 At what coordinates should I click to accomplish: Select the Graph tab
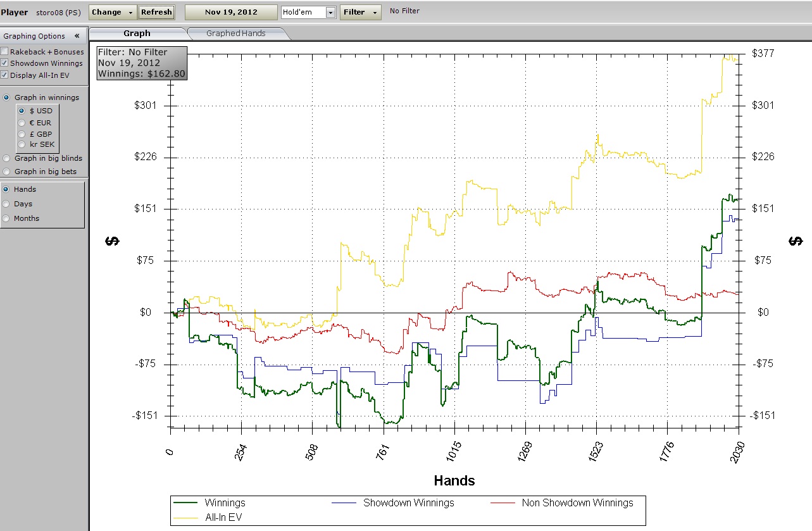click(x=137, y=34)
